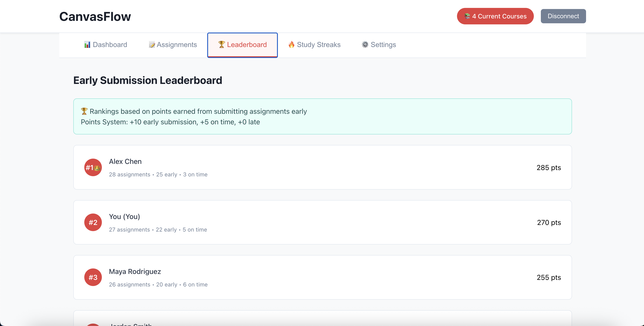Click the You (You) leaderboard row
Image resolution: width=644 pixels, height=326 pixels.
(322, 222)
